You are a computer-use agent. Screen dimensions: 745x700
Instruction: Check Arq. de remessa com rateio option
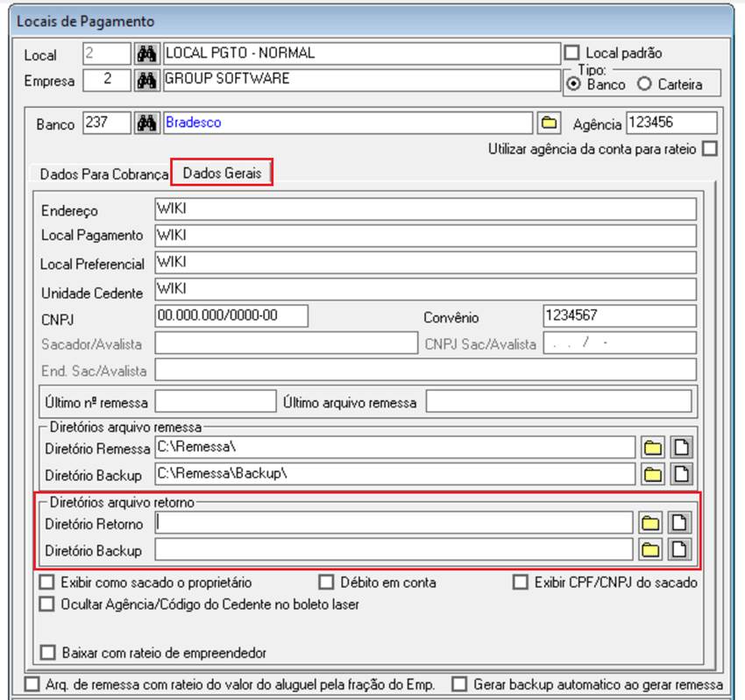(32, 684)
